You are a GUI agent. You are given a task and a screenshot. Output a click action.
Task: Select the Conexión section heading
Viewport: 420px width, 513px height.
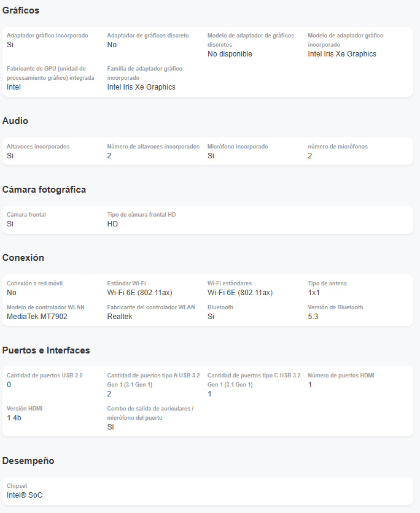(x=23, y=258)
